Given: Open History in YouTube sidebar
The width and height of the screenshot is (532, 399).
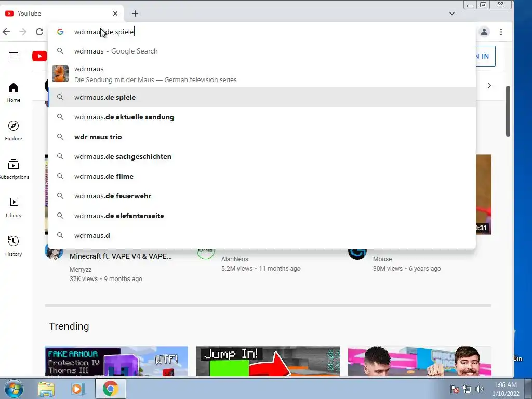Looking at the screenshot, I should click(14, 246).
